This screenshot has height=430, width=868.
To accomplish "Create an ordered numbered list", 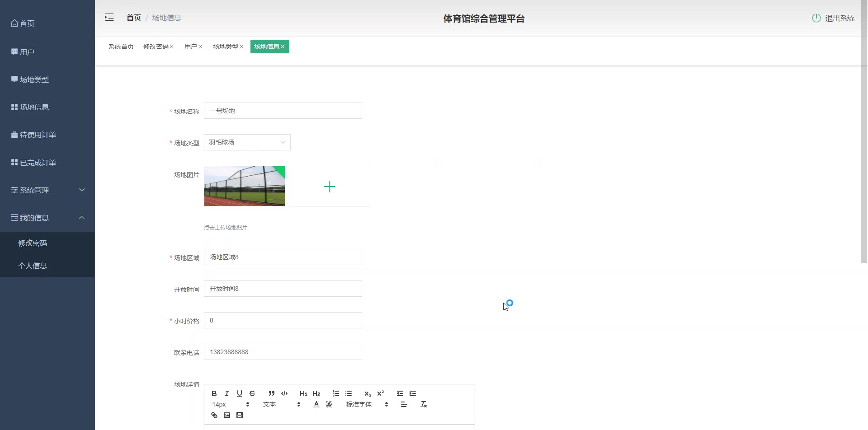I will point(336,393).
